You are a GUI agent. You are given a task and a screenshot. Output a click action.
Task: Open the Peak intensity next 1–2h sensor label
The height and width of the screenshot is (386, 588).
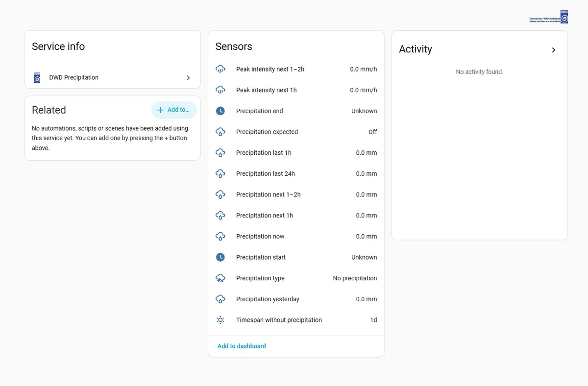(270, 69)
